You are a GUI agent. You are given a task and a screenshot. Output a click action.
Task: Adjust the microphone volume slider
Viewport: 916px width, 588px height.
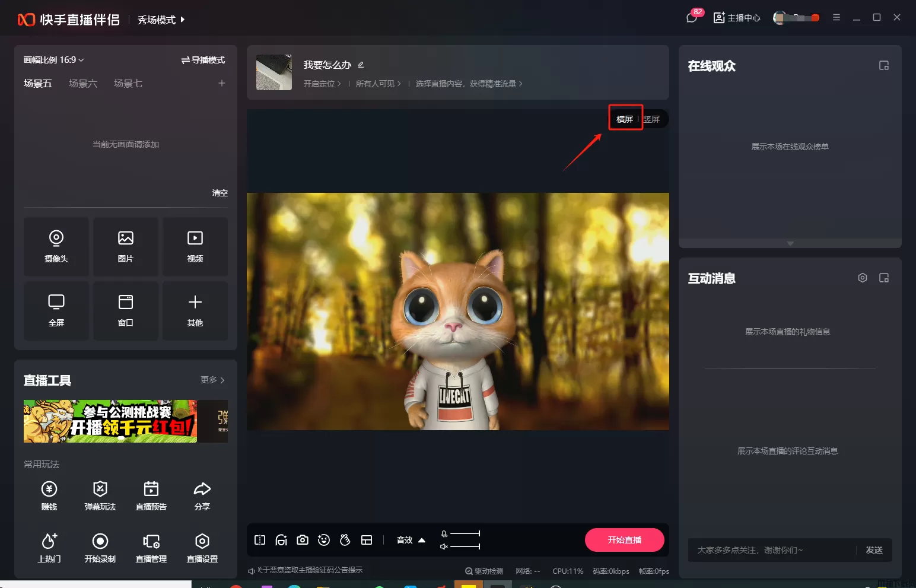[465, 533]
